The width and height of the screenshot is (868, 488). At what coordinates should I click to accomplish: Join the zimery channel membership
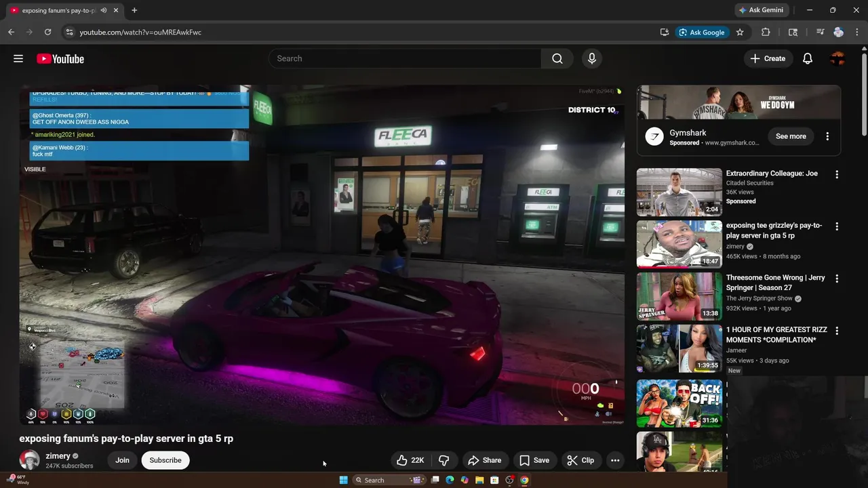click(x=122, y=460)
